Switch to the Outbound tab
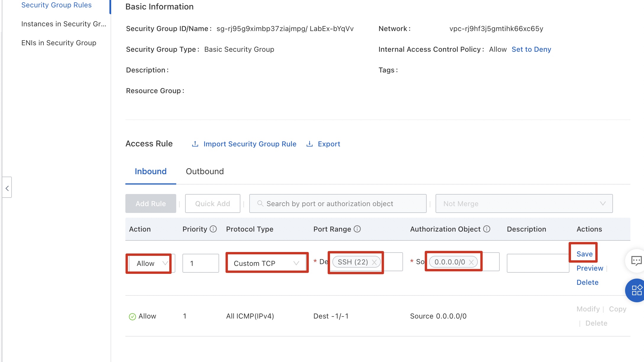 click(205, 172)
